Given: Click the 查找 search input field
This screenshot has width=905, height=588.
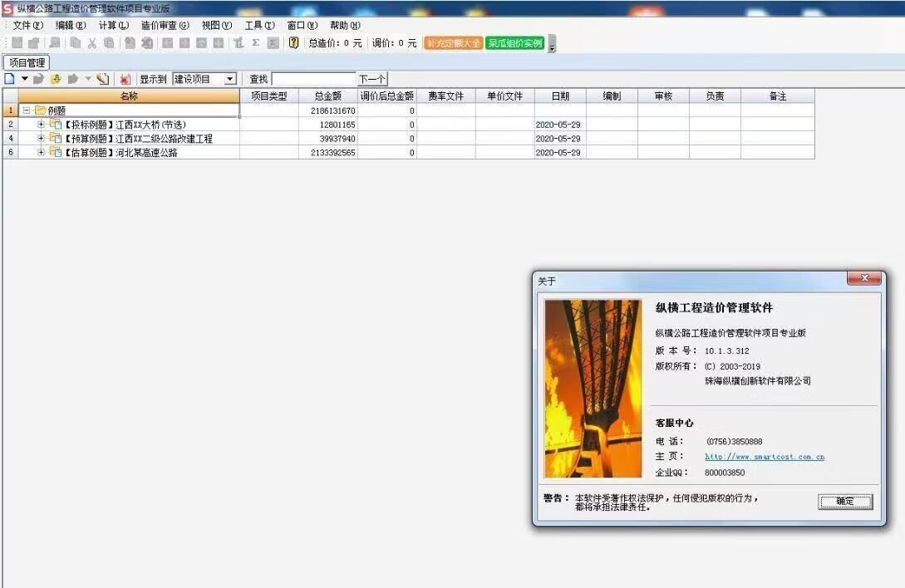Looking at the screenshot, I should point(313,79).
